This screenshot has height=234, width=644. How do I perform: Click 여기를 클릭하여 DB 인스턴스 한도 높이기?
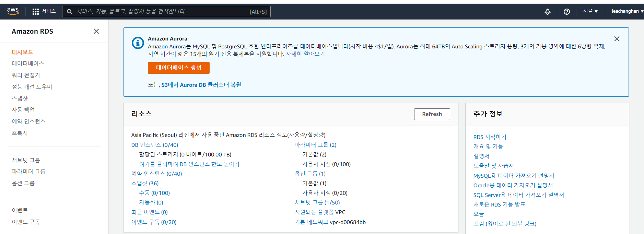coord(189,164)
